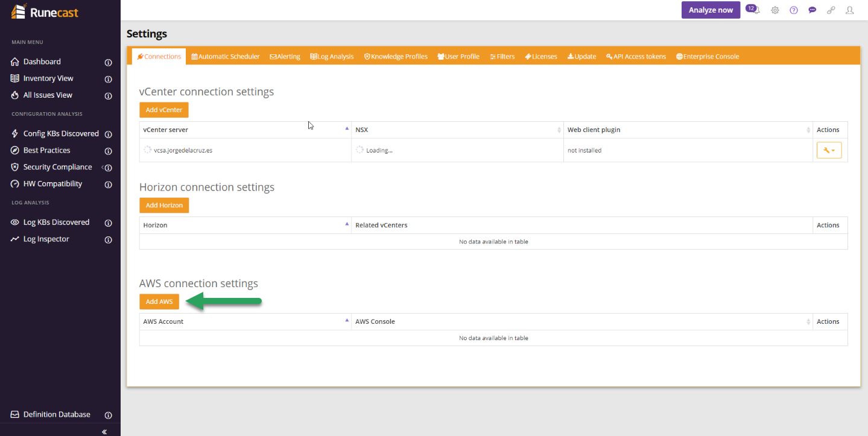The height and width of the screenshot is (436, 868).
Task: Click the Analyze now button
Action: (x=711, y=10)
